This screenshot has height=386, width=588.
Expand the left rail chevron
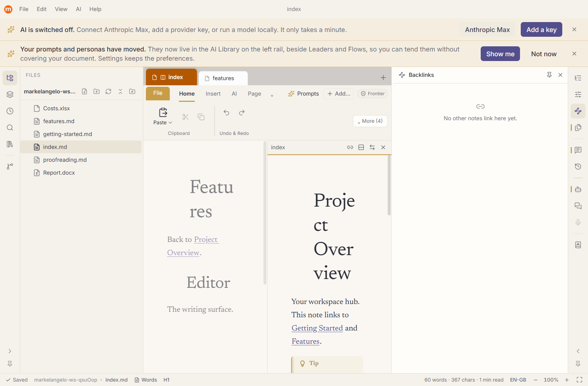click(10, 351)
